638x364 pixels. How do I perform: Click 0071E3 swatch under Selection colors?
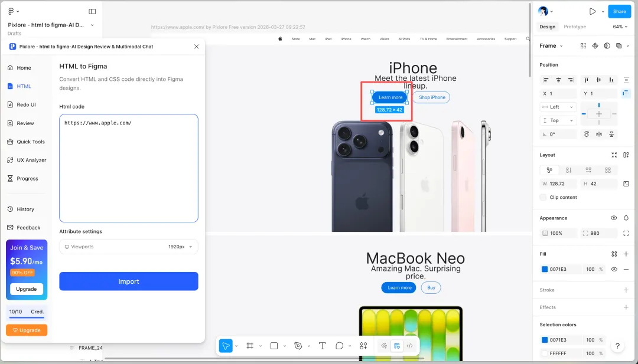click(x=545, y=340)
